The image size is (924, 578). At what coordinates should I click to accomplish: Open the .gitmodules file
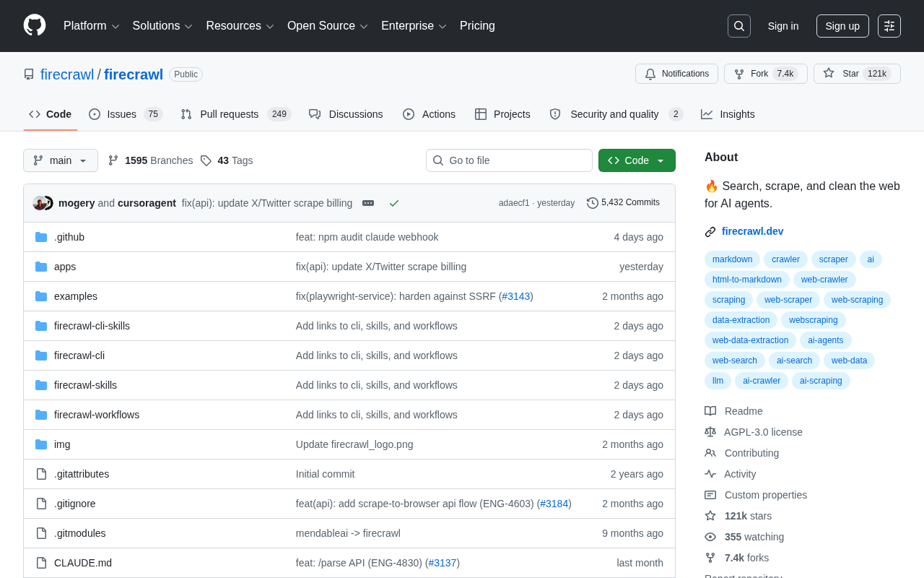80,533
